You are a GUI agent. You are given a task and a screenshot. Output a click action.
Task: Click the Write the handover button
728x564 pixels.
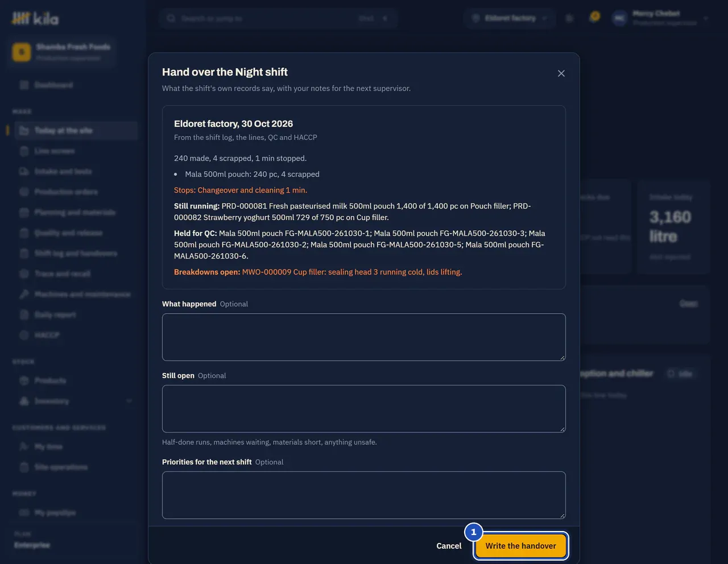[521, 546]
